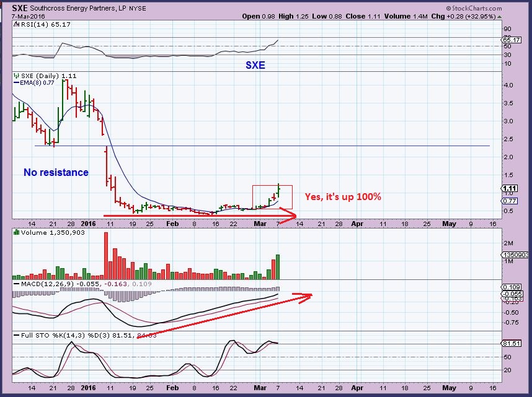
Task: Click the StockCharts.com attribution text
Action: (474, 8)
